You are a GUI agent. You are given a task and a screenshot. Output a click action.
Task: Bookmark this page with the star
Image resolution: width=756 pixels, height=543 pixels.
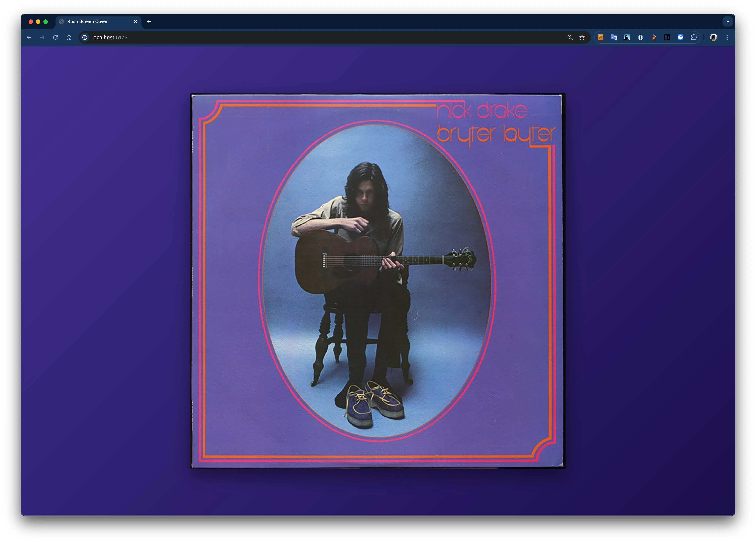click(582, 37)
